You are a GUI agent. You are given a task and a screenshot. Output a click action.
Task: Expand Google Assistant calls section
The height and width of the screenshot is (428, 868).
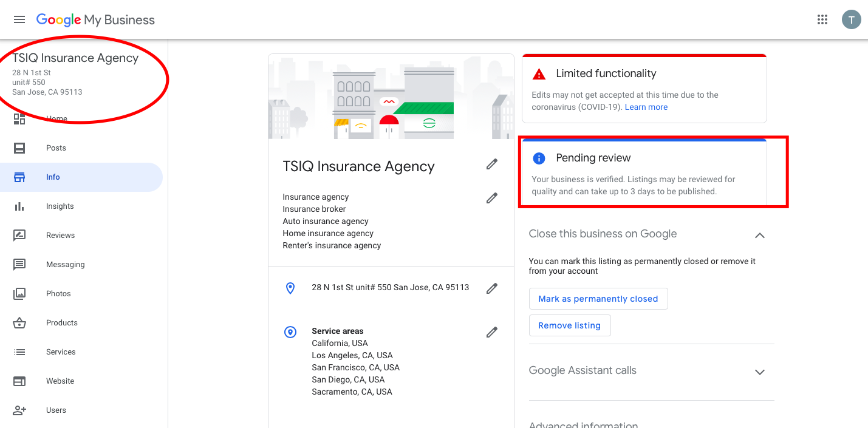[x=759, y=372]
